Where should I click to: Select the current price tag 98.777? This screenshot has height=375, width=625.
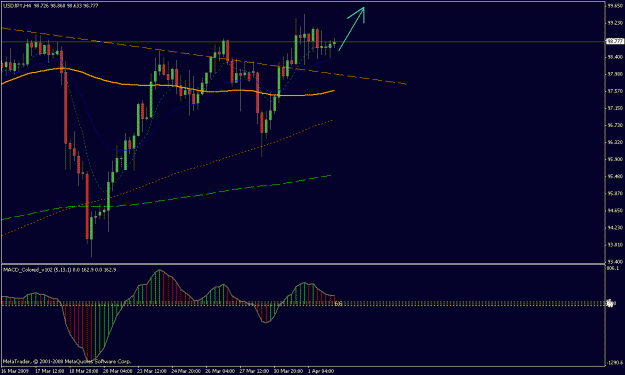[x=615, y=41]
